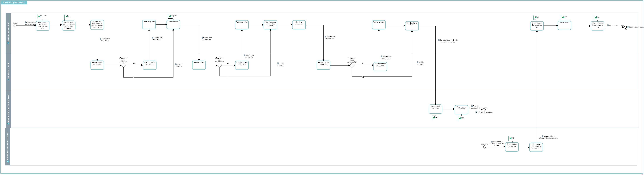644x175 pixels.
Task: Select the Crear nuevos transportes task
Action: 512,147
